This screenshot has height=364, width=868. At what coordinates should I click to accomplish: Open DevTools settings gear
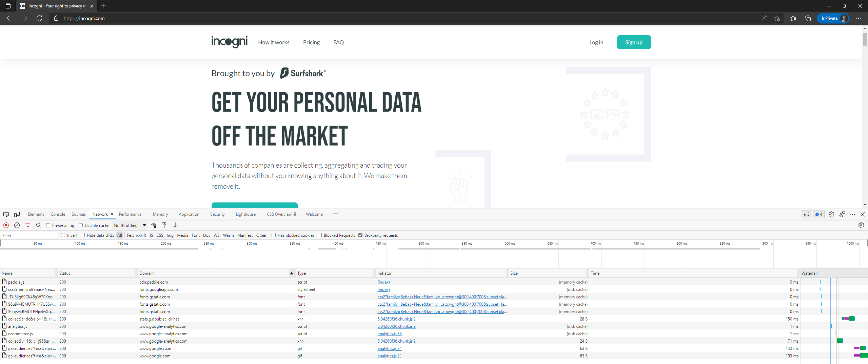tap(831, 214)
